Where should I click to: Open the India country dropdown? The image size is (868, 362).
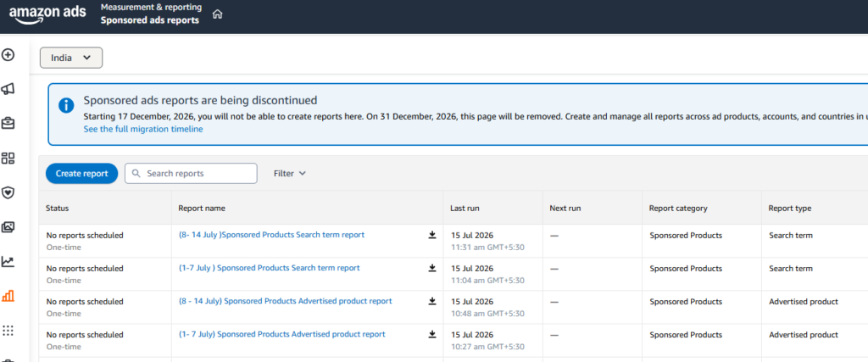tap(71, 58)
